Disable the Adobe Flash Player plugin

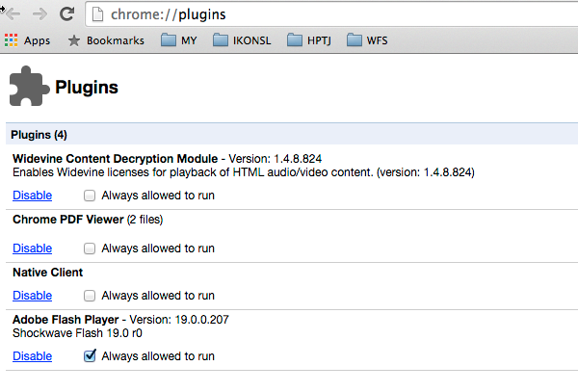pos(32,355)
